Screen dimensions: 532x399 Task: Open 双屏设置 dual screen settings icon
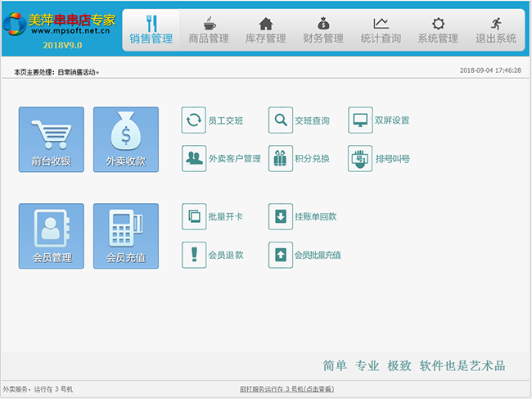click(x=360, y=120)
